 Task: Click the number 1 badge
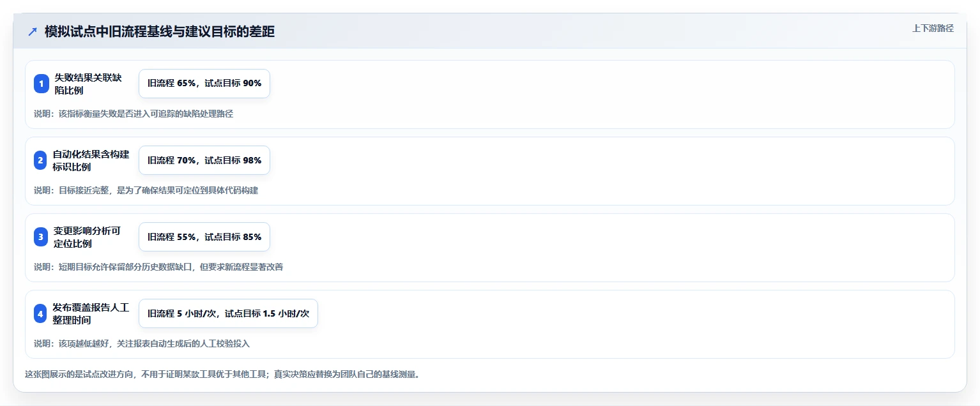42,84
